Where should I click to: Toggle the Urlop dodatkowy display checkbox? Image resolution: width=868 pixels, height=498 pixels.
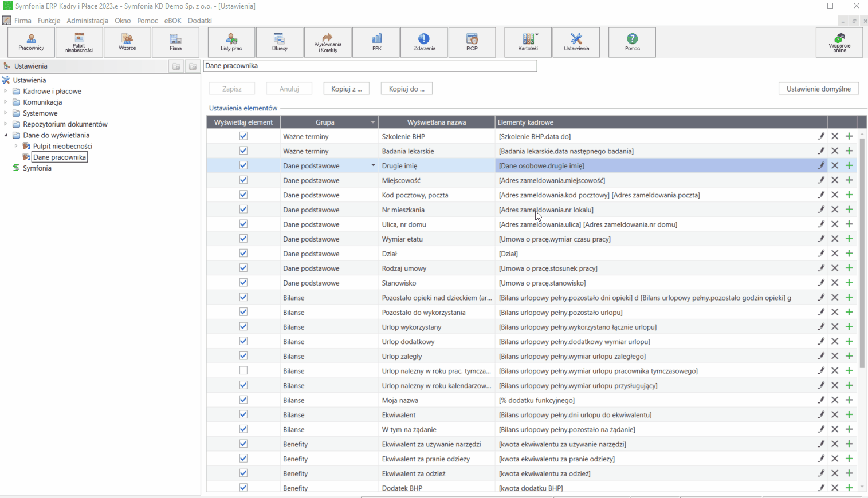point(243,341)
